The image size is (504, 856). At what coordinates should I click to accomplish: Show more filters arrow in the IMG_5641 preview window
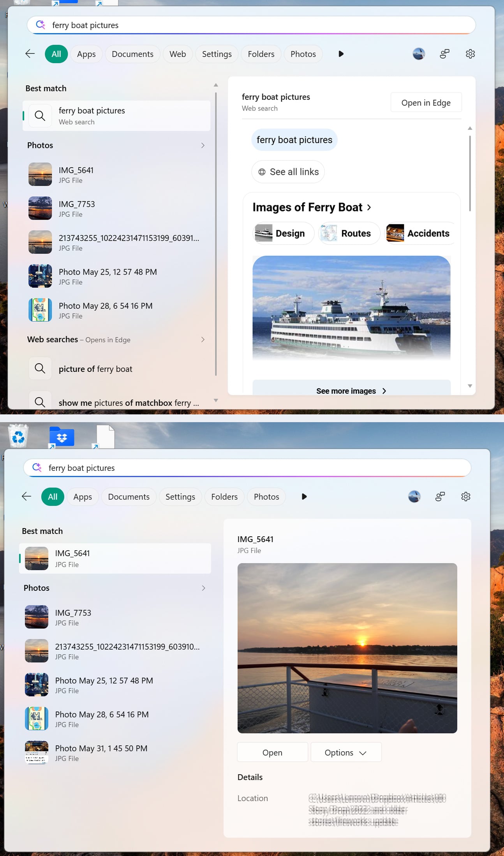point(304,497)
